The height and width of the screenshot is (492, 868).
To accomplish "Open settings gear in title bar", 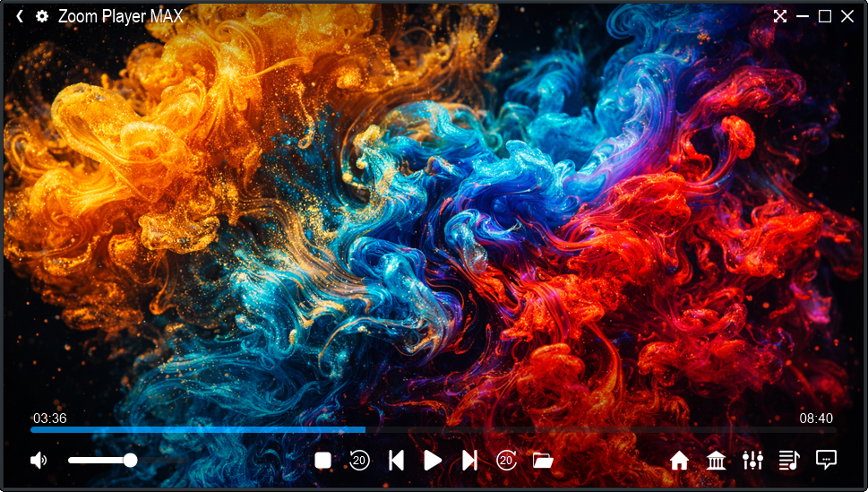I will [42, 16].
